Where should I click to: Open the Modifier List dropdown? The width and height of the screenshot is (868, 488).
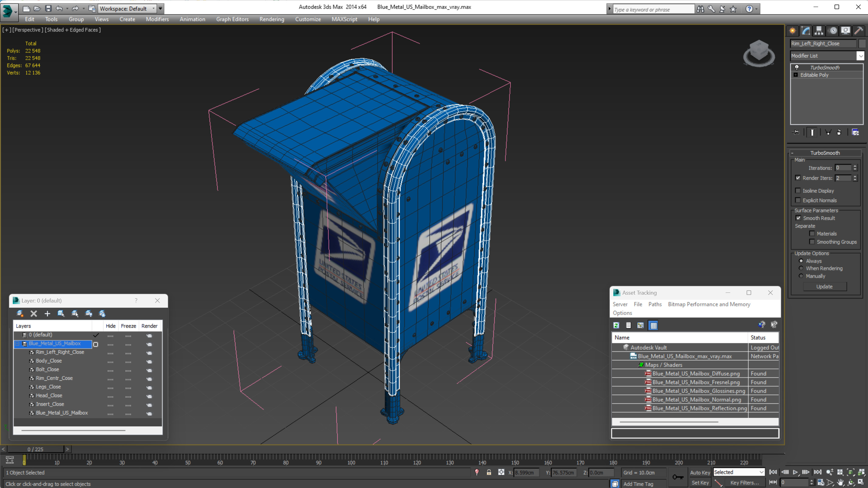point(861,56)
